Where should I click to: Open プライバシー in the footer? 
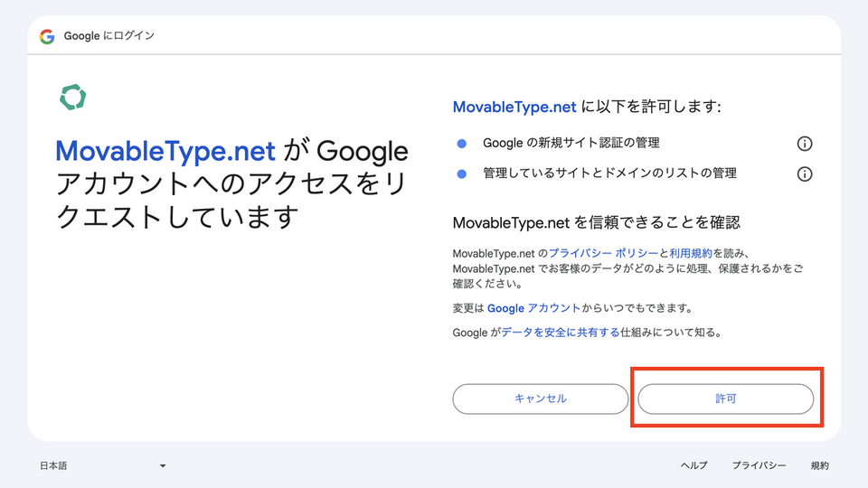coord(759,466)
